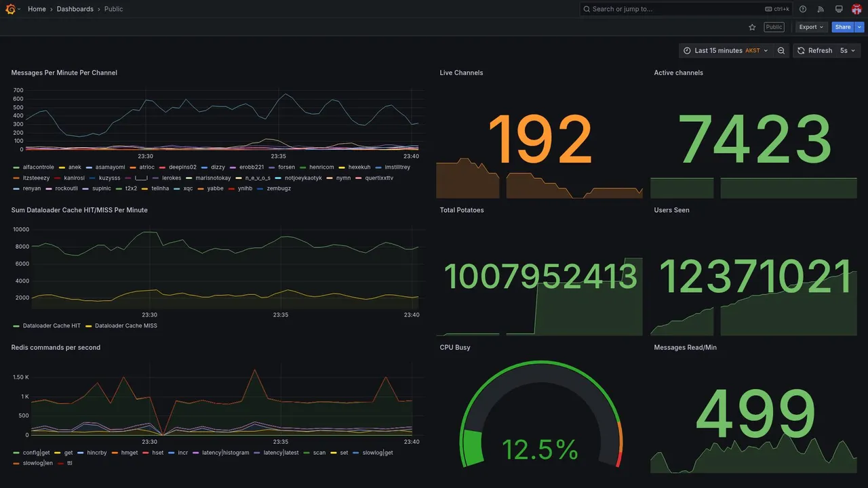Open Dashboards breadcrumb
This screenshot has width=868, height=488.
[75, 9]
